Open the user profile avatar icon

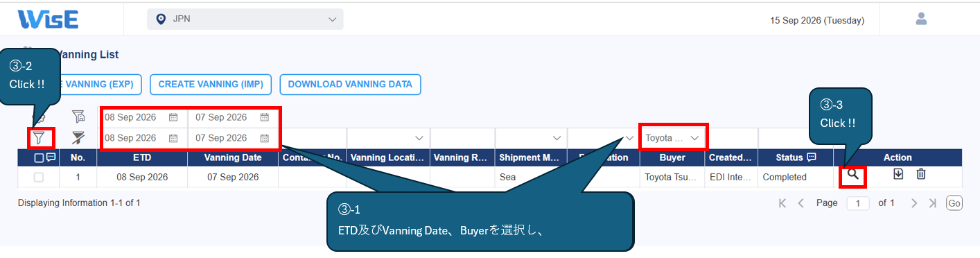(921, 19)
